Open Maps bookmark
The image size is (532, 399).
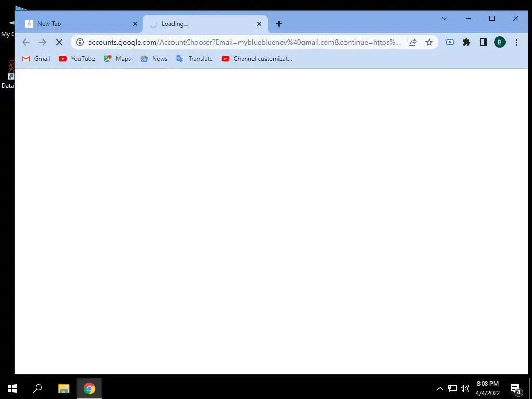(117, 59)
